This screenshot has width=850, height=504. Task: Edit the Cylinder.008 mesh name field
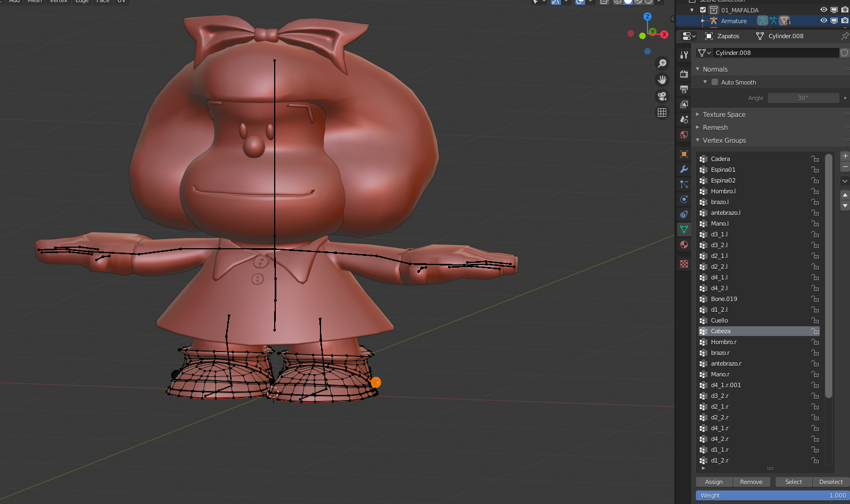[776, 53]
